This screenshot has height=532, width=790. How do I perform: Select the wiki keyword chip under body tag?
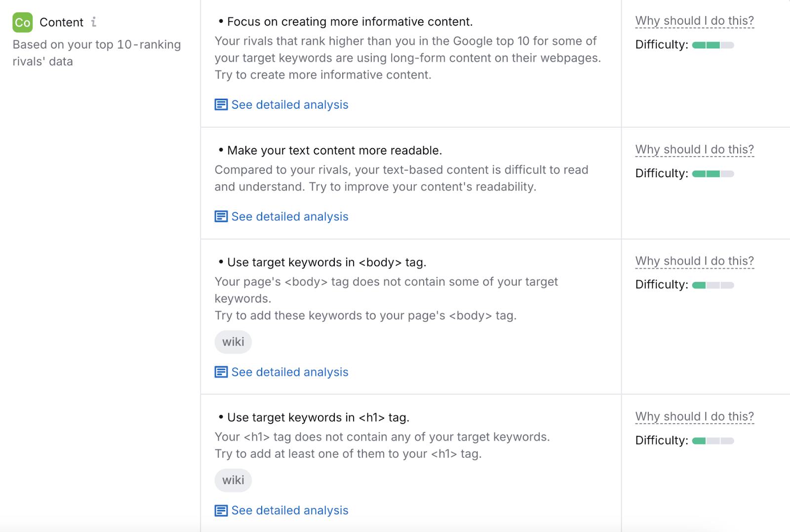[x=233, y=342]
